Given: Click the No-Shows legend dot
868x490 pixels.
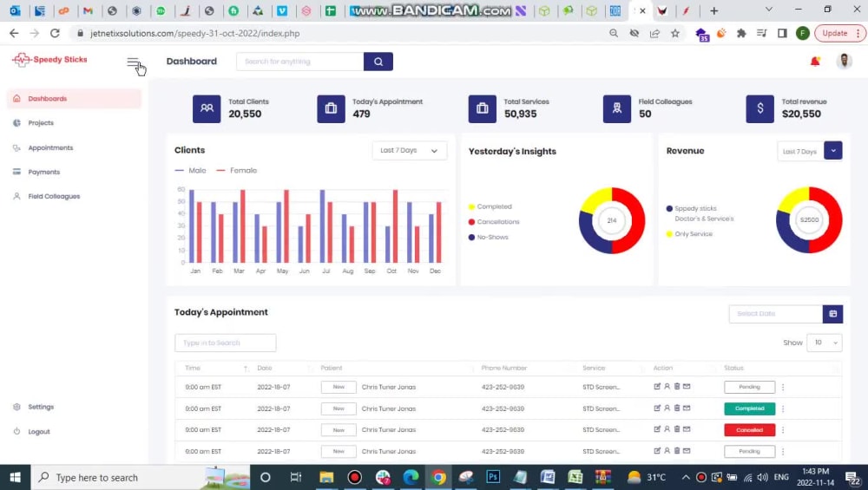Looking at the screenshot, I should tap(471, 238).
